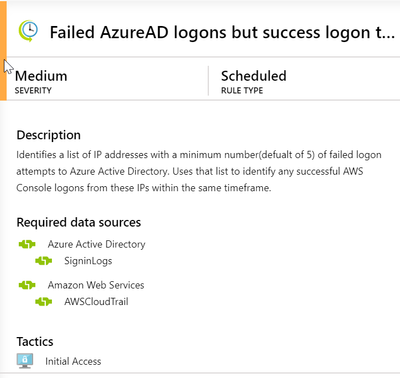Click the RULE TYPE label
Screen dimensions: 400x378
(242, 91)
